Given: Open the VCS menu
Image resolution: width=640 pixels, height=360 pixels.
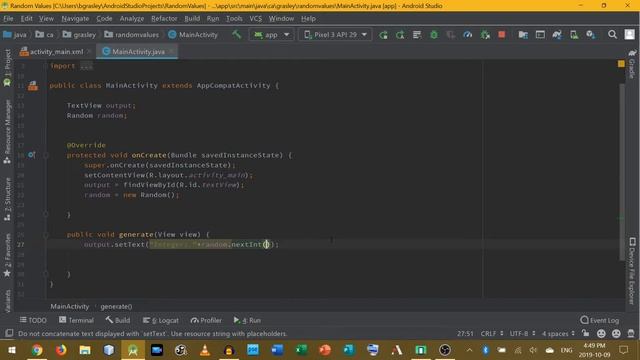Looking at the screenshot, I should 256,18.
